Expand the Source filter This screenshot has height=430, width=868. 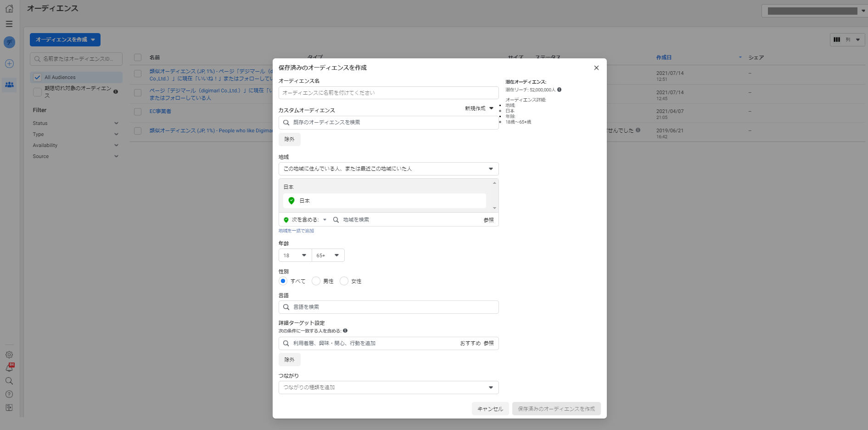click(x=76, y=156)
